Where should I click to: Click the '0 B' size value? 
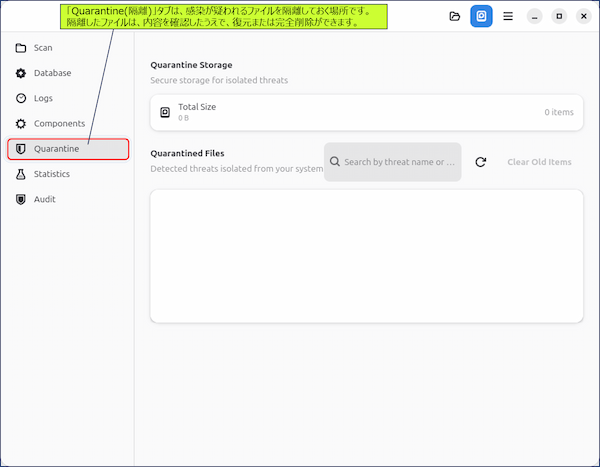pyautogui.click(x=184, y=118)
